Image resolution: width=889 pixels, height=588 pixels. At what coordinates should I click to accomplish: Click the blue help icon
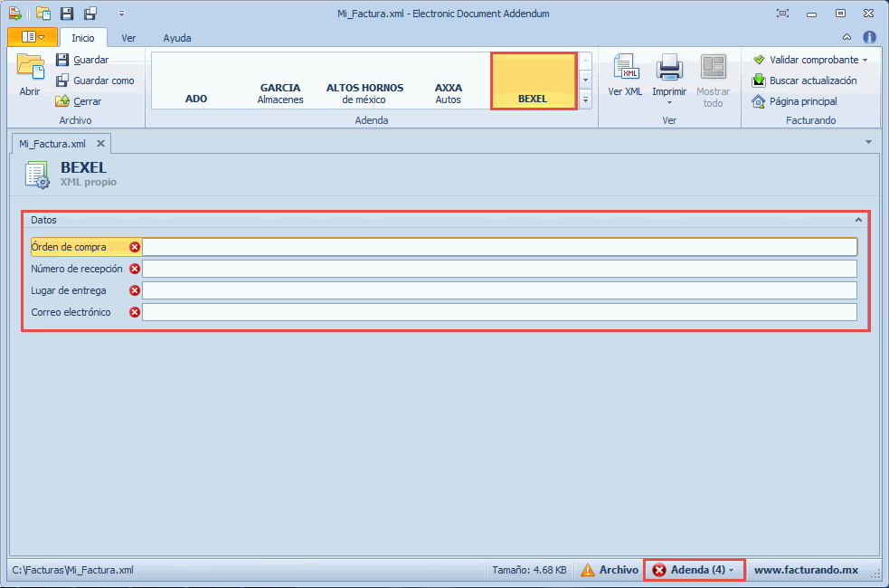[869, 37]
